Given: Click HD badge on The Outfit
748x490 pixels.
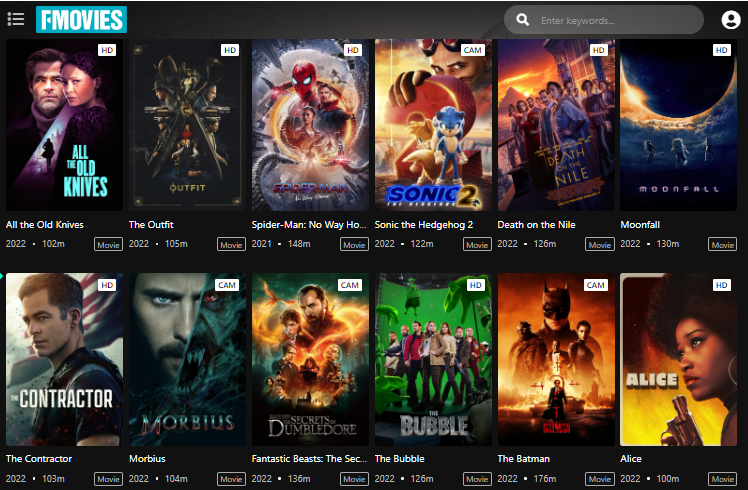Looking at the screenshot, I should 230,50.
